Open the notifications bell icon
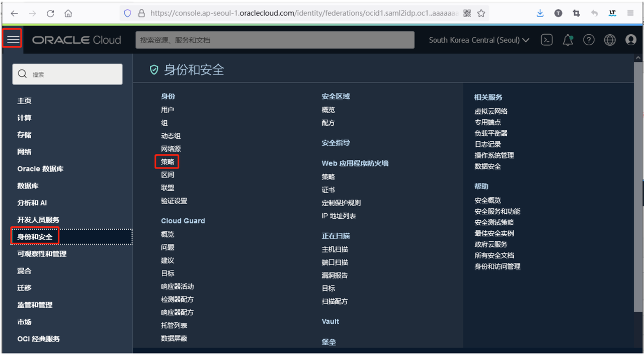The height and width of the screenshot is (355, 644). (568, 40)
